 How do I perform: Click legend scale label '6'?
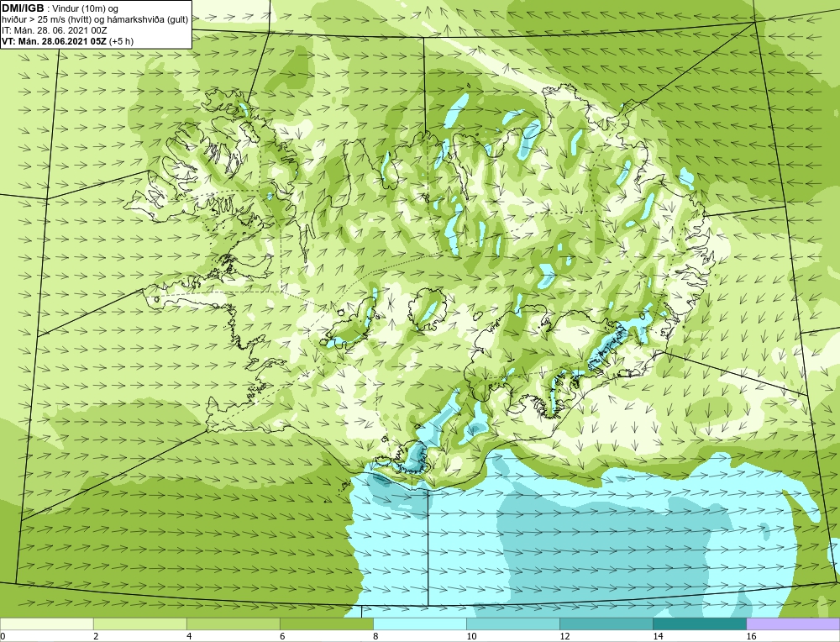(x=282, y=636)
